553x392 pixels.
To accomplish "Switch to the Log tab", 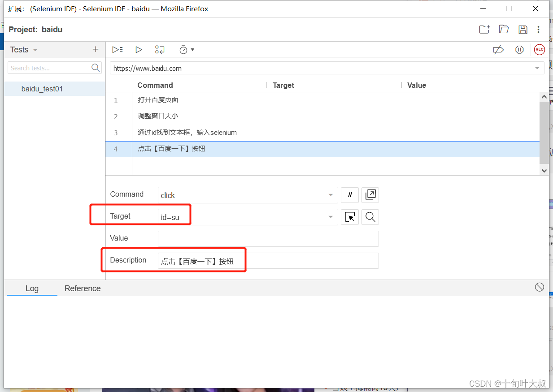I will click(x=32, y=289).
